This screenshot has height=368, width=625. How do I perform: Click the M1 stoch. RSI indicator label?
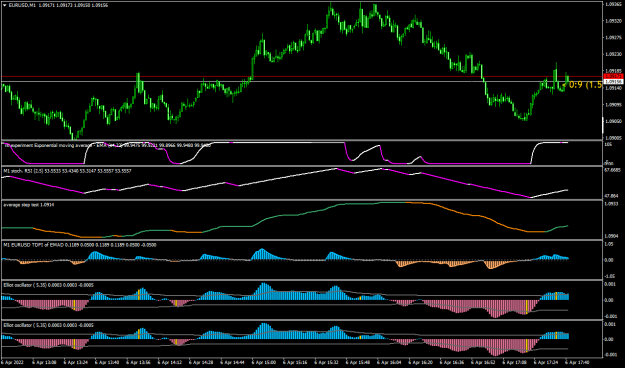[67, 171]
